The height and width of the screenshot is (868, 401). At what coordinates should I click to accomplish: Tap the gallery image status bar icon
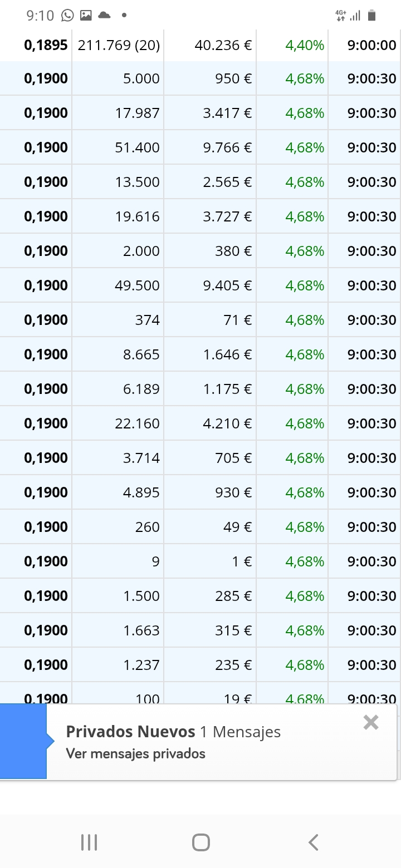pyautogui.click(x=86, y=16)
